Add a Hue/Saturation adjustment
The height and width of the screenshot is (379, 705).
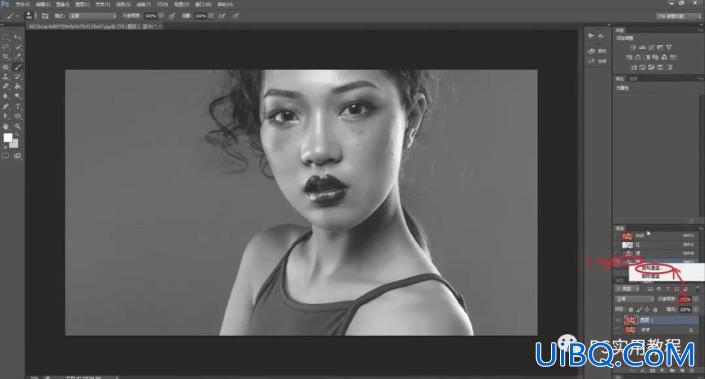pyautogui.click(x=629, y=58)
